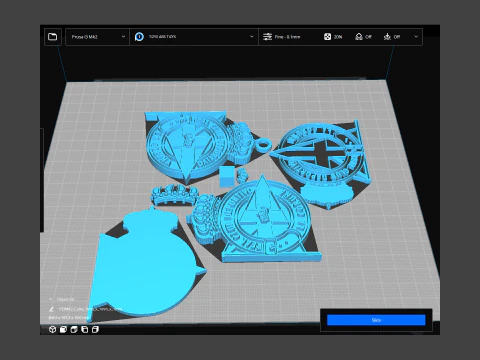
Task: Click the blue Slice button
Action: [376, 320]
